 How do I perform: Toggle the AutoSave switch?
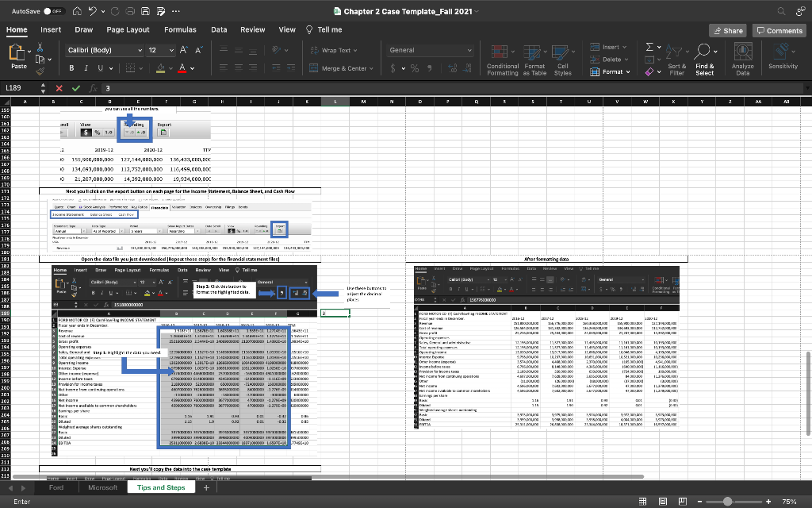pos(54,11)
